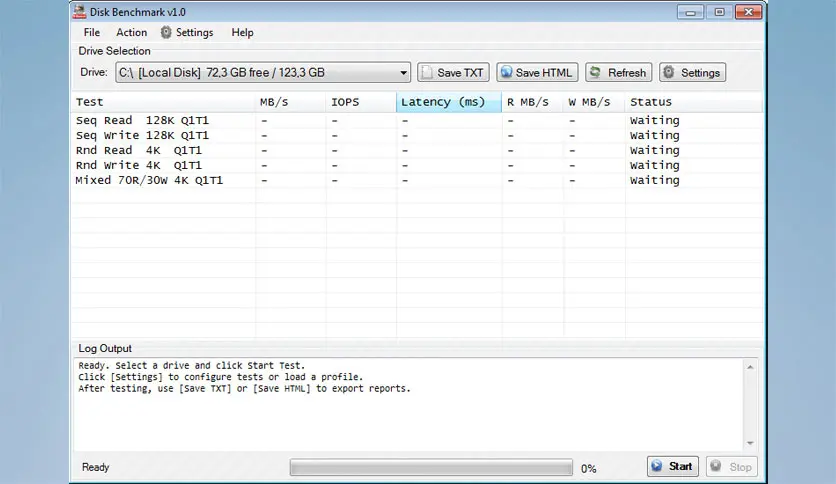
Task: Refresh the drive list
Action: pos(618,72)
